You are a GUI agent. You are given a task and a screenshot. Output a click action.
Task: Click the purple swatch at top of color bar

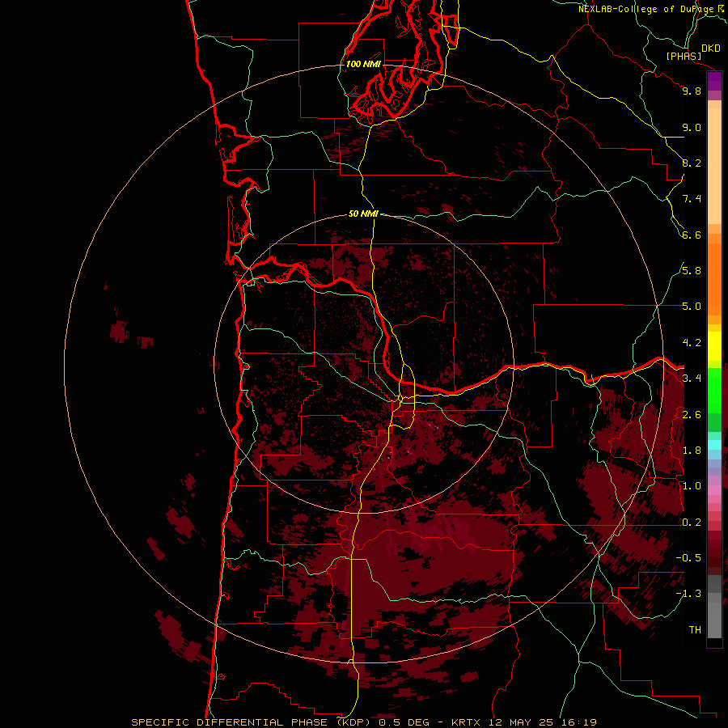click(x=714, y=81)
